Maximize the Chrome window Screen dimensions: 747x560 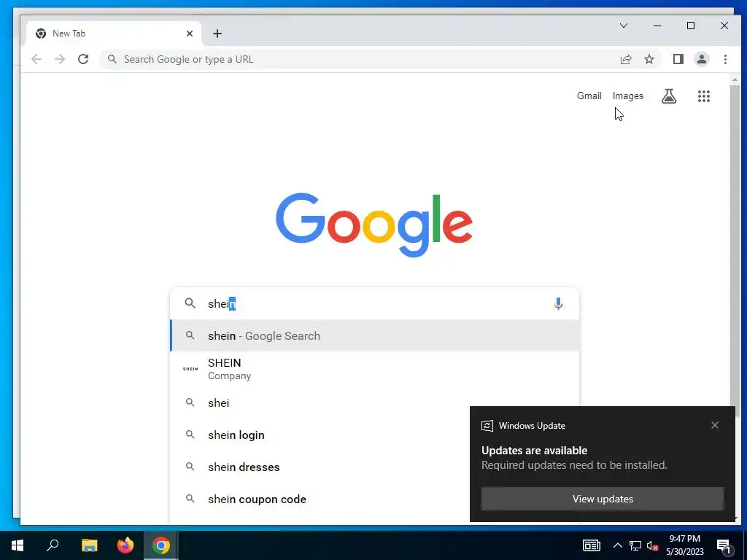pos(690,26)
